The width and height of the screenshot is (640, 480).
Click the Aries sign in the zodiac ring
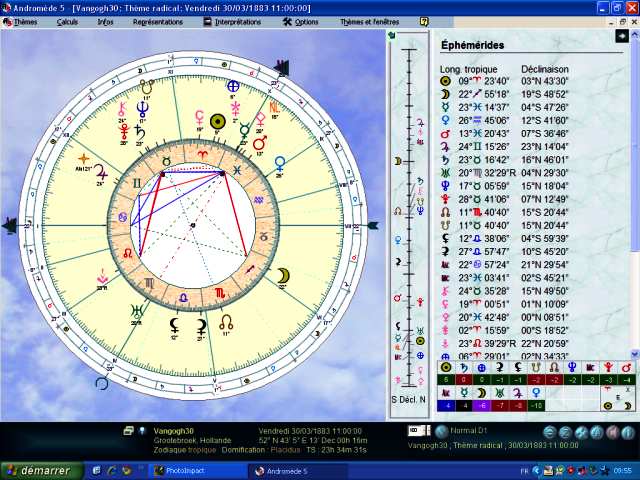[x=202, y=155]
